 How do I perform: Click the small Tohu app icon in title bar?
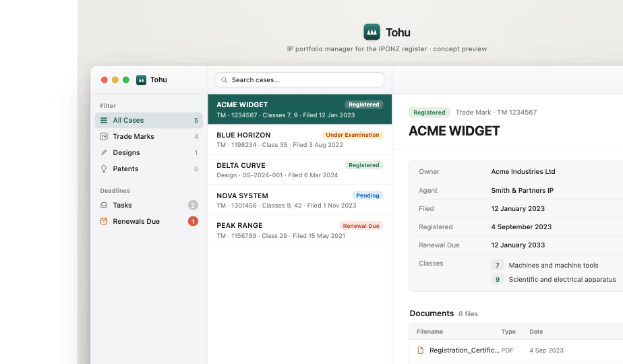point(141,80)
